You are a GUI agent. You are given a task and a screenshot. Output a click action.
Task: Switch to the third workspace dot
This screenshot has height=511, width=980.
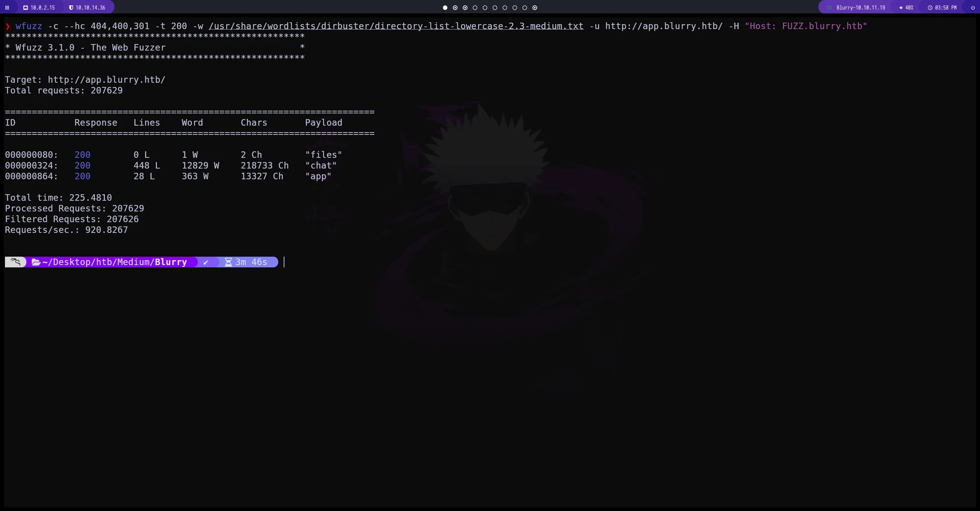(x=465, y=8)
